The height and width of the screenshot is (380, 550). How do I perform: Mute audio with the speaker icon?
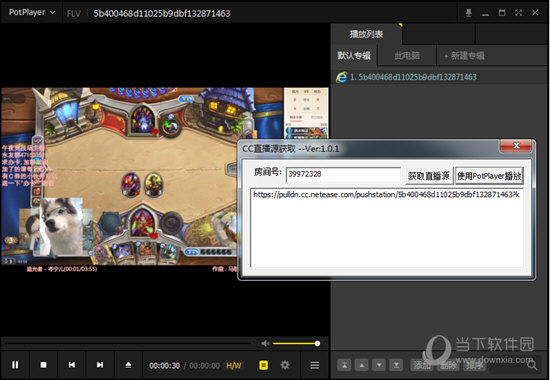pos(265,343)
